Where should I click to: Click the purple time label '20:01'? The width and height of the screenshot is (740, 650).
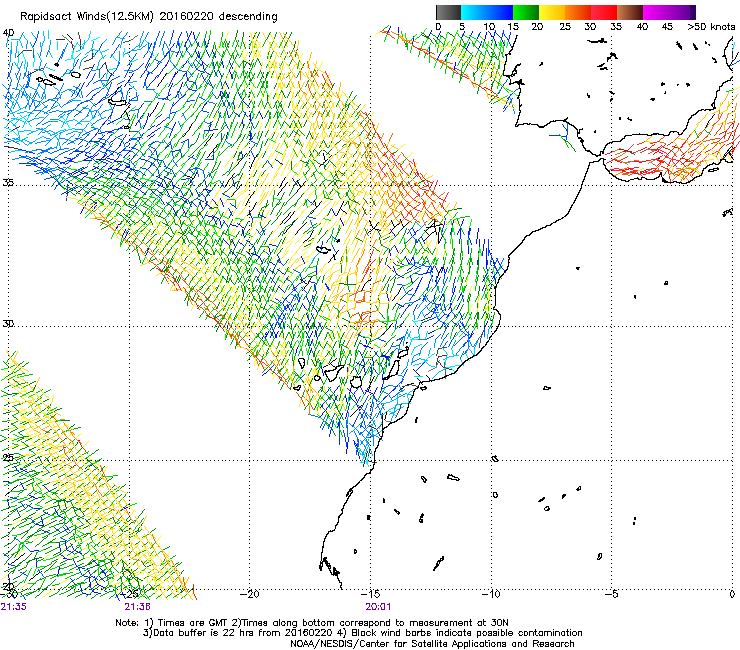pos(378,607)
